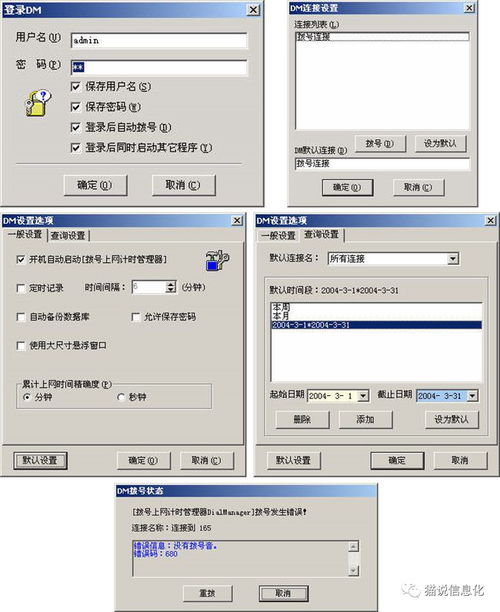Open the 起始日期 date dropdown
Viewport: 500px width, 612px height.
coord(363,396)
